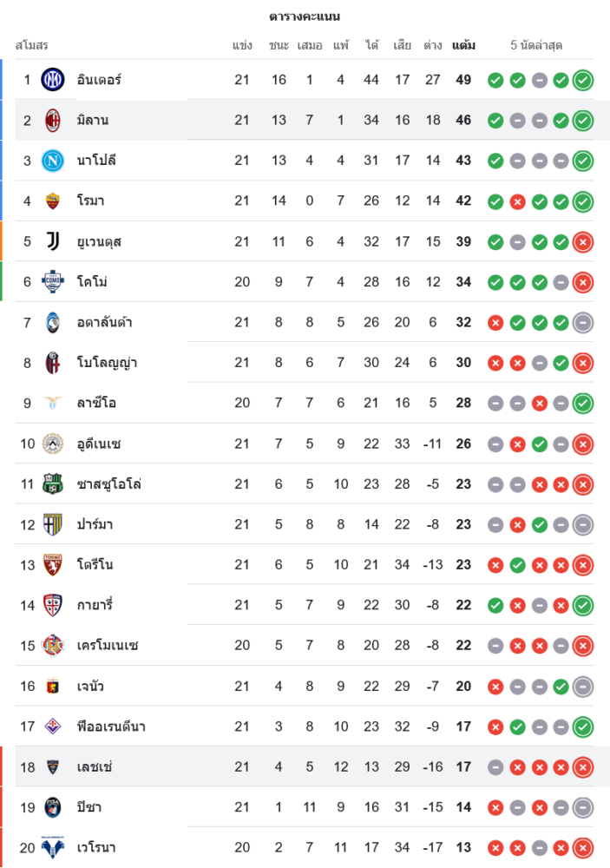
Task: Click Verona's latest match loss indicator
Action: (x=583, y=847)
